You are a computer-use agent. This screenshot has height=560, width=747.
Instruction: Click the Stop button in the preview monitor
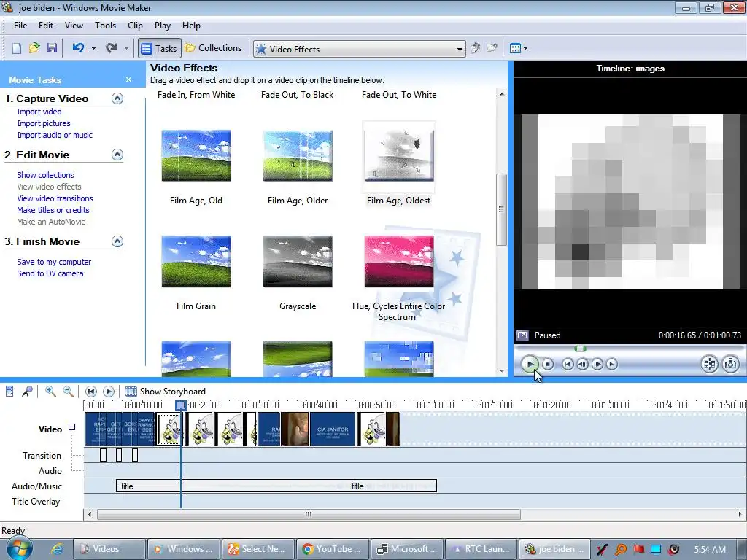point(548,365)
